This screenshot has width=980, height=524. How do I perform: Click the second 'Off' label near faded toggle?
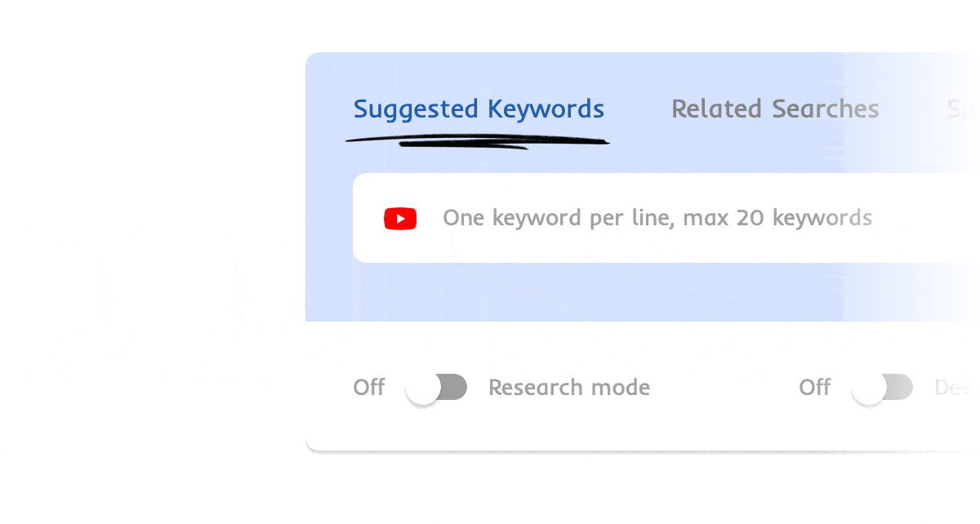[x=815, y=388]
